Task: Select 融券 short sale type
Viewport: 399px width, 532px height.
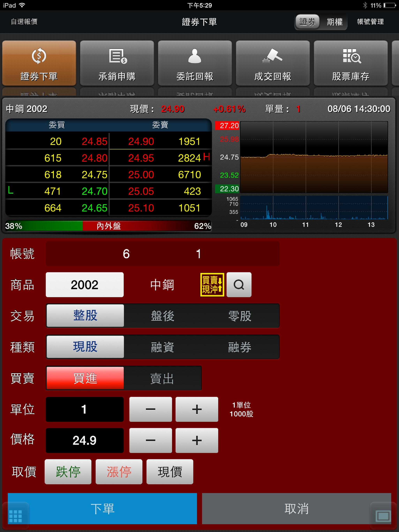Action: 240,347
